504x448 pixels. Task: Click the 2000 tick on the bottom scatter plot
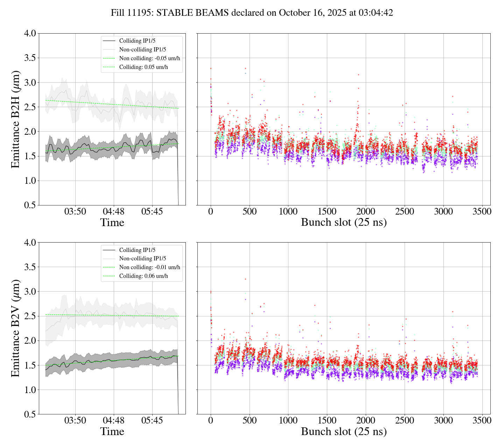[x=366, y=420]
